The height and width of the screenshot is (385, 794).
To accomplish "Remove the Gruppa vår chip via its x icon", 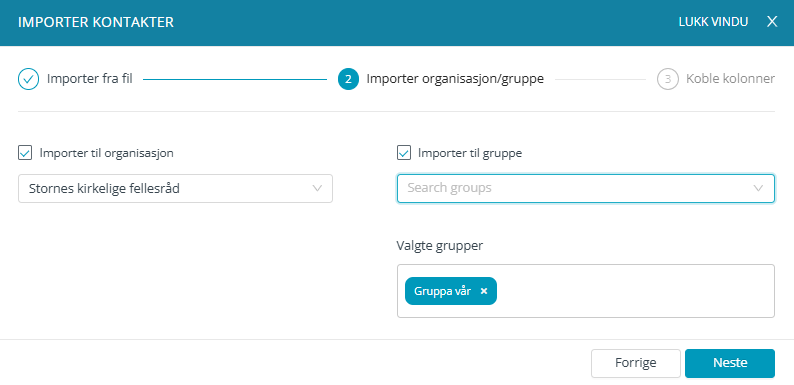I will [484, 291].
